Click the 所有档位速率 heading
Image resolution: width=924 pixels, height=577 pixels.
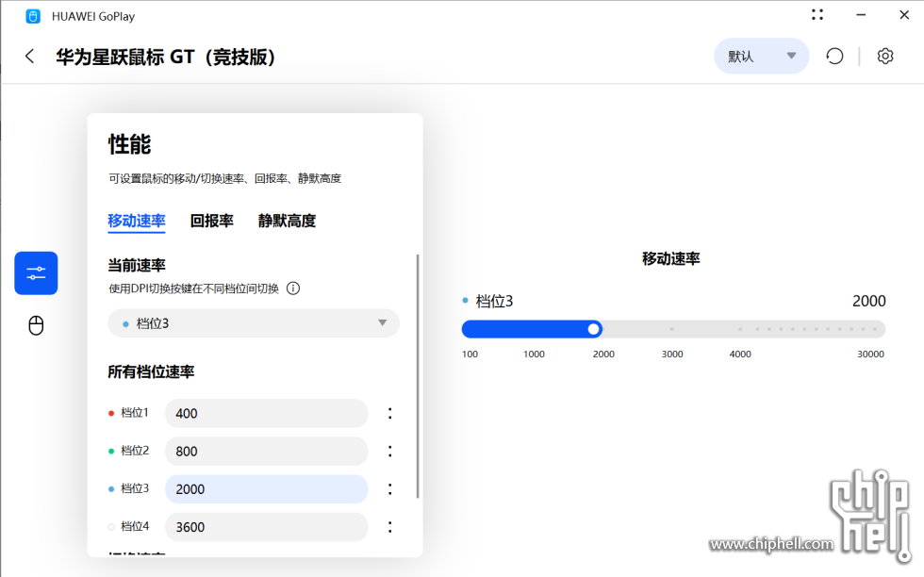click(151, 371)
